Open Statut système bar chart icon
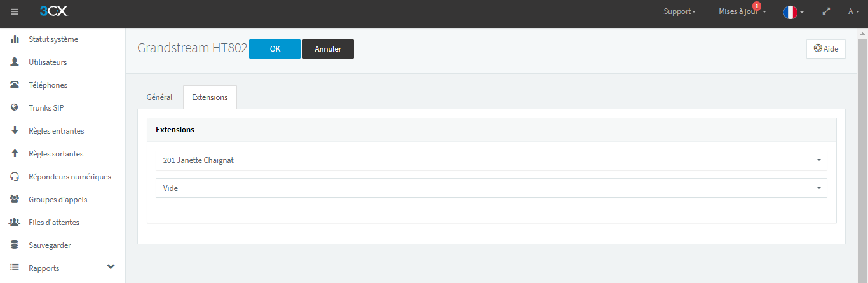 tap(15, 39)
